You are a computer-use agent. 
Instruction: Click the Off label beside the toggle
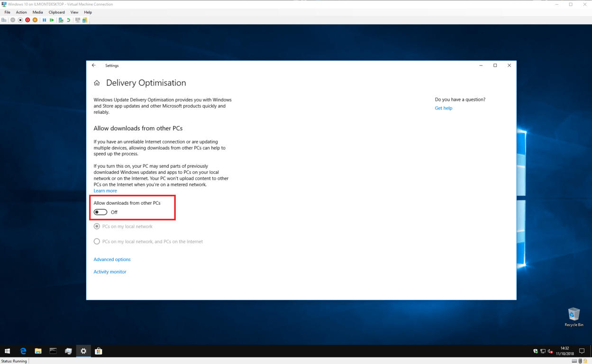click(114, 212)
